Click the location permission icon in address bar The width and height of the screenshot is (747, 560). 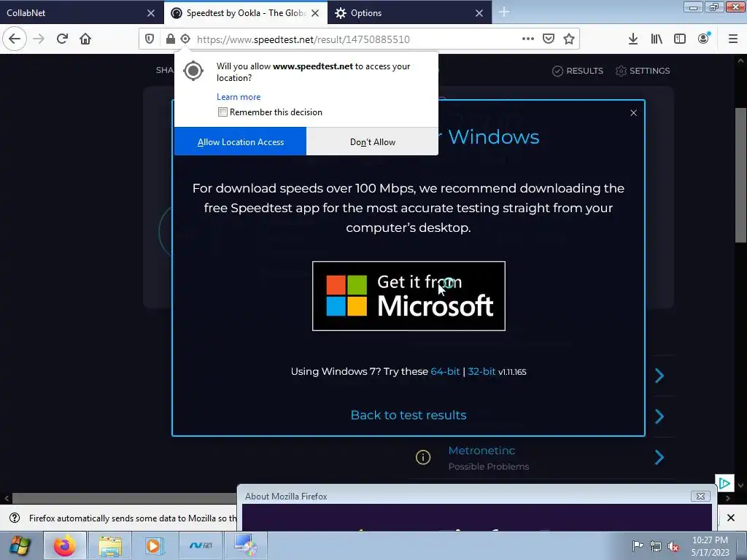[x=185, y=39]
